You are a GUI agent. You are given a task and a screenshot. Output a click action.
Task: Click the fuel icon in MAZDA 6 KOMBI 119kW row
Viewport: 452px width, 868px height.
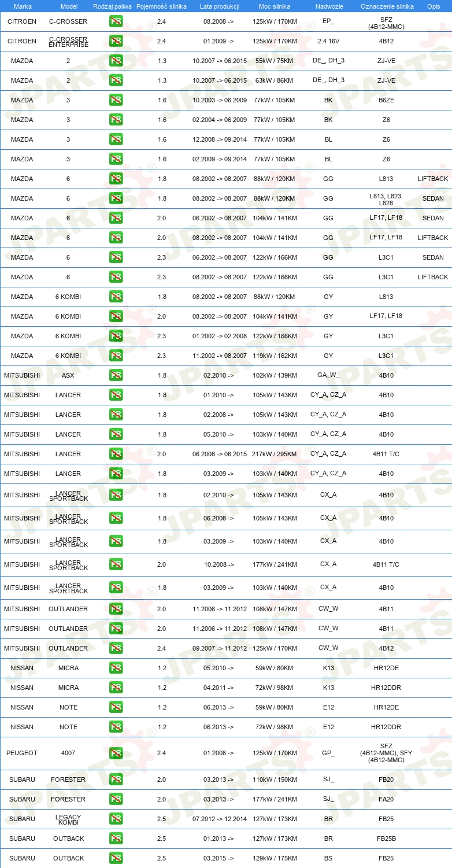tap(116, 356)
